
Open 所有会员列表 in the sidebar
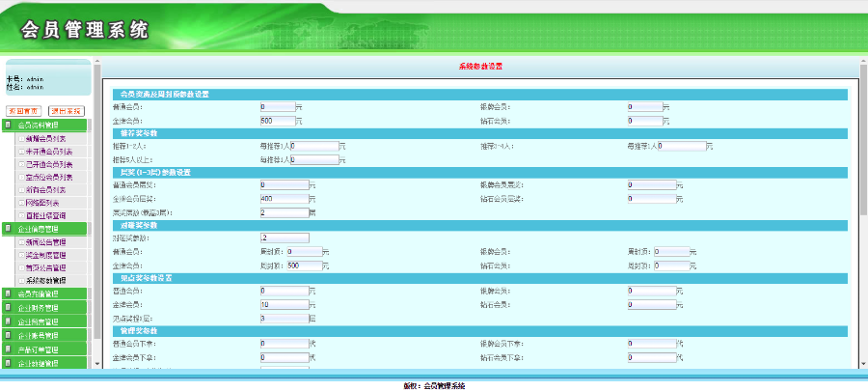(x=45, y=190)
